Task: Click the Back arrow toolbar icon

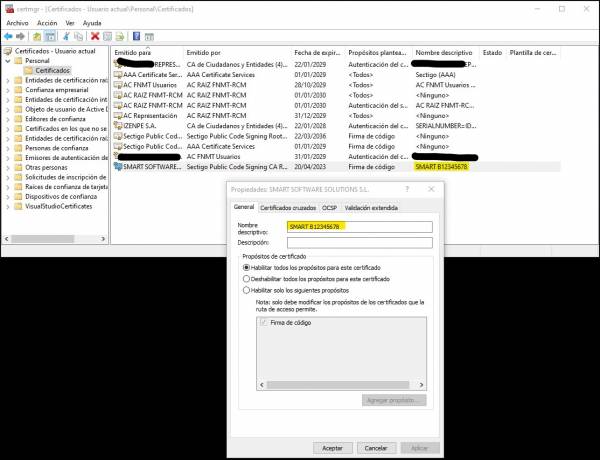Action: 8,36
